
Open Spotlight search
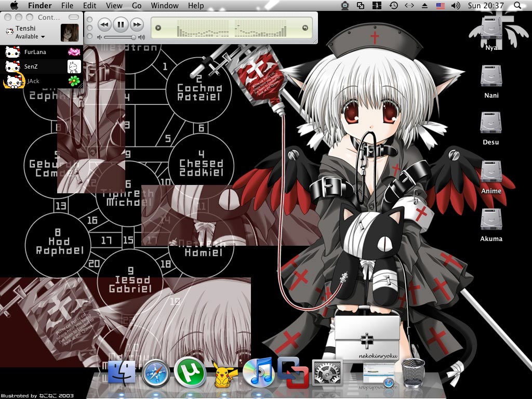(x=518, y=5)
